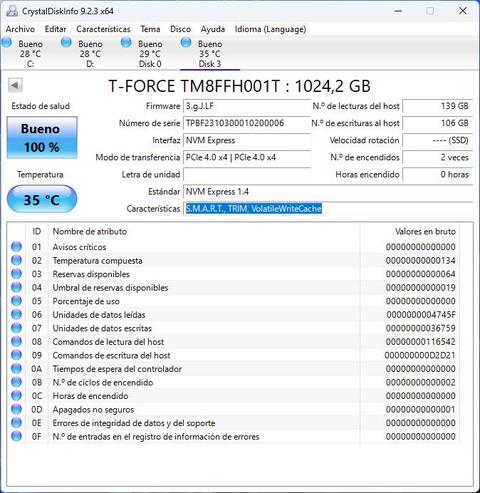Click status orb for drive D:
Image resolution: width=480 pixels, height=493 pixels.
pyautogui.click(x=66, y=43)
